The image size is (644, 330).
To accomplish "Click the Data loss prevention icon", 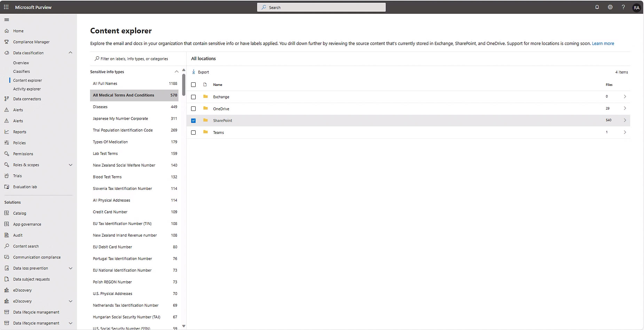I will coord(7,268).
